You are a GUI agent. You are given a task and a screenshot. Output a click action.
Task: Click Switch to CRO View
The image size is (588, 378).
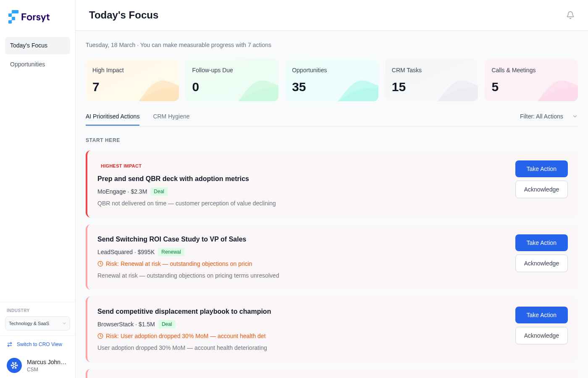tap(39, 344)
